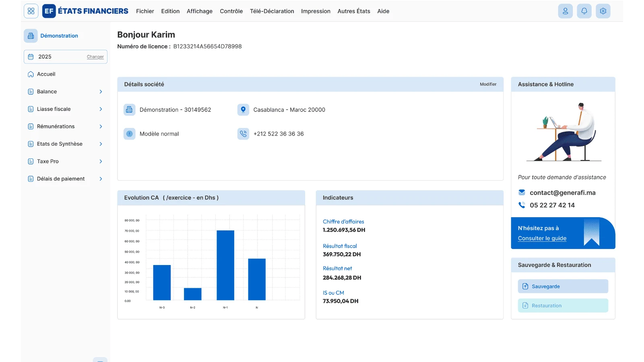Open the Edition menu
The width and height of the screenshot is (644, 362).
(170, 11)
